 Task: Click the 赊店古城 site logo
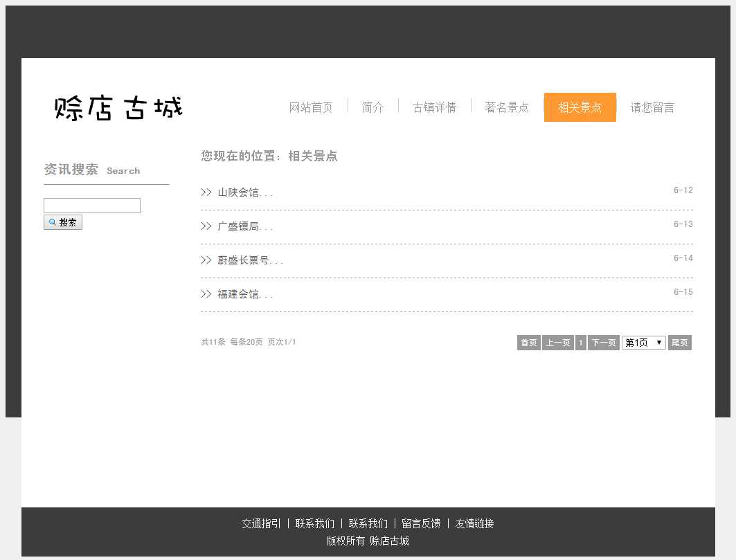coord(118,108)
